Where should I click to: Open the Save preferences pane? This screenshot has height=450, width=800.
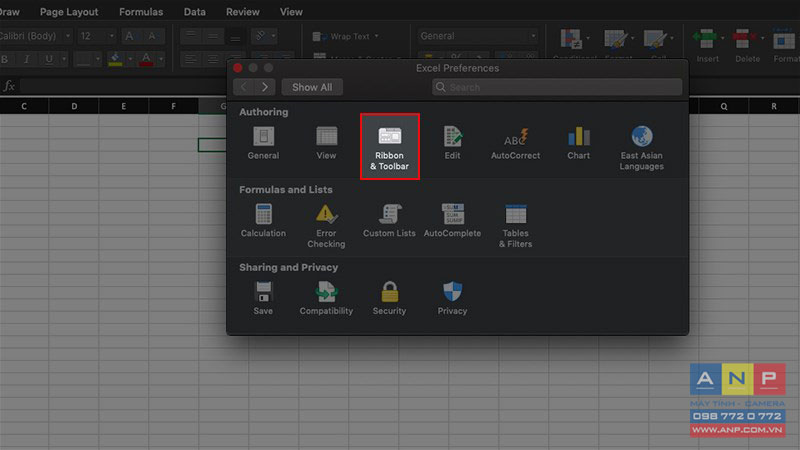click(263, 298)
